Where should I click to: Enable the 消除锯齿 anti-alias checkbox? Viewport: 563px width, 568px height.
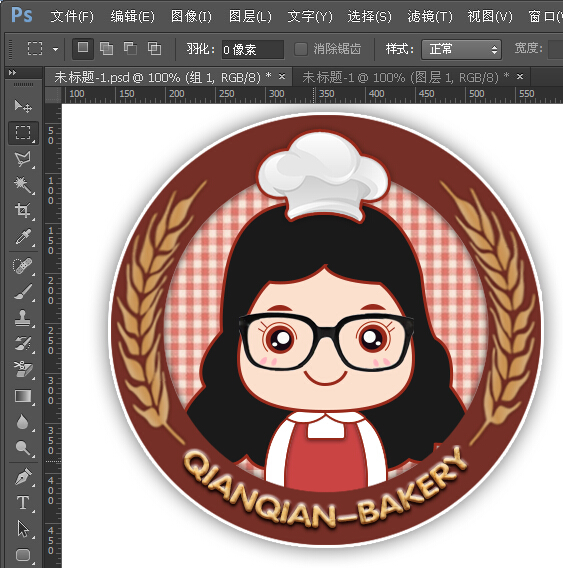(300, 49)
